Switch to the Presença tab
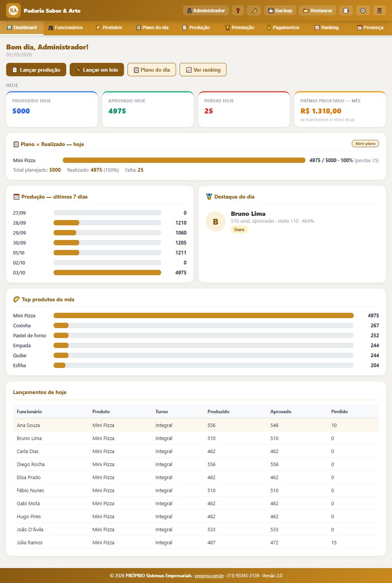 tap(370, 28)
